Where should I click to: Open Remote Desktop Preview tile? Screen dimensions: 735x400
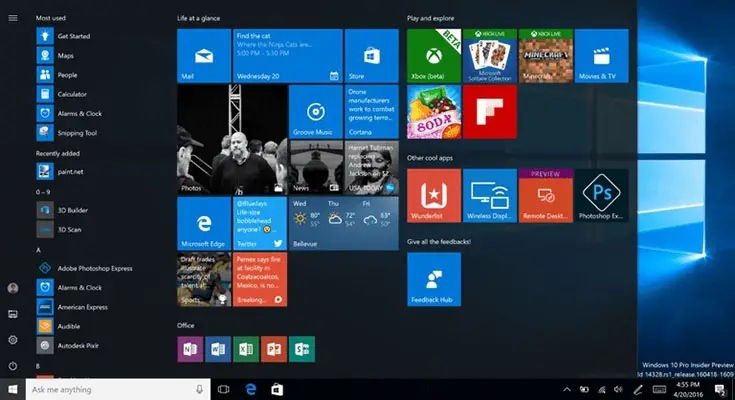click(546, 196)
